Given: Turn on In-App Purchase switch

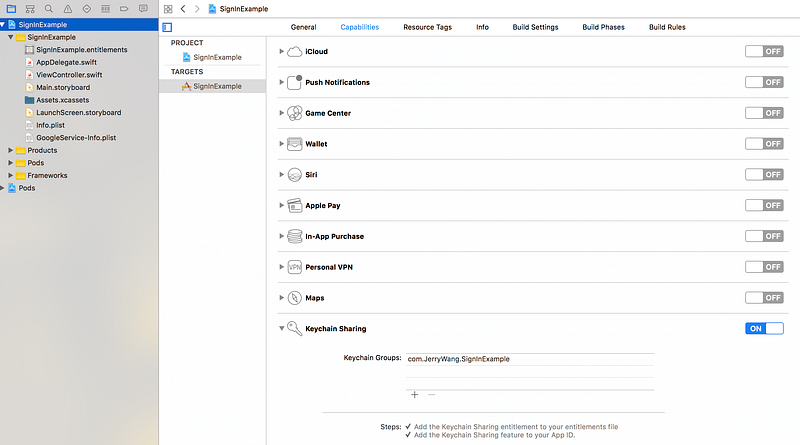Looking at the screenshot, I should click(764, 236).
